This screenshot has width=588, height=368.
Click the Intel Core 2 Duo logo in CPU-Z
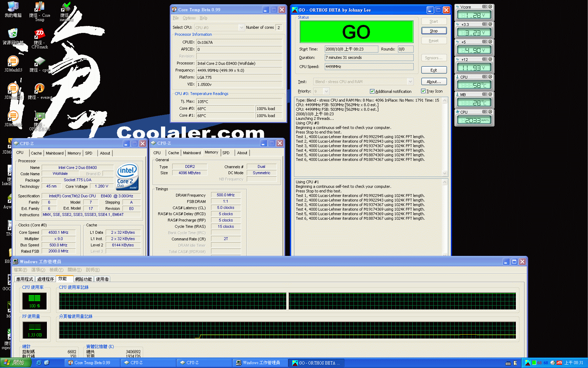tap(127, 177)
